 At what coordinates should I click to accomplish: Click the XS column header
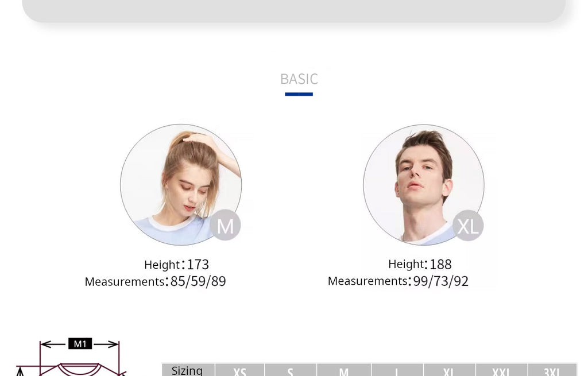(x=239, y=370)
